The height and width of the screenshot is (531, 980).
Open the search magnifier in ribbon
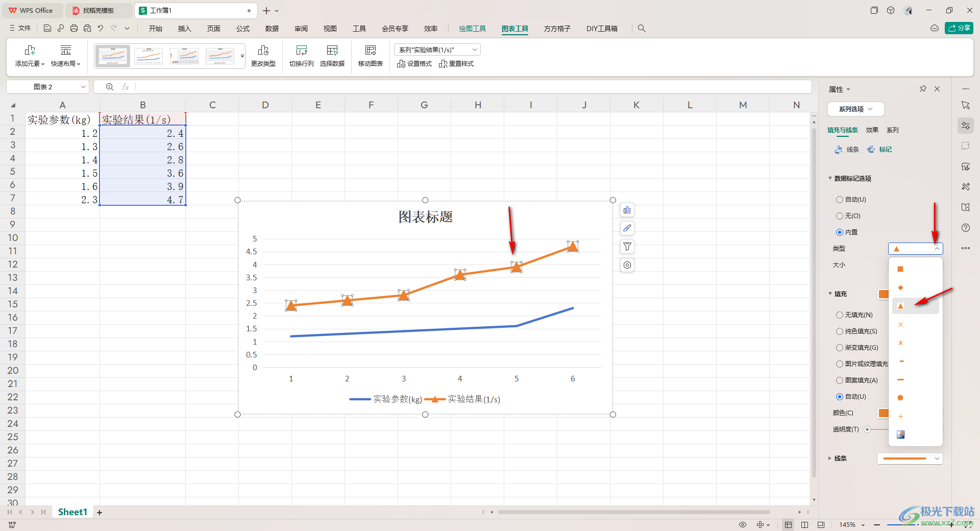click(642, 29)
